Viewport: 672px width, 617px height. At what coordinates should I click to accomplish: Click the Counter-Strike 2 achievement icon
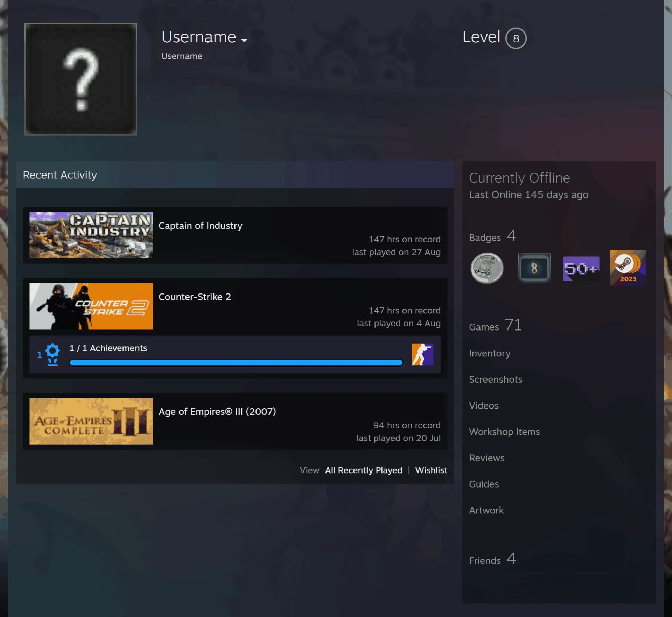(422, 354)
